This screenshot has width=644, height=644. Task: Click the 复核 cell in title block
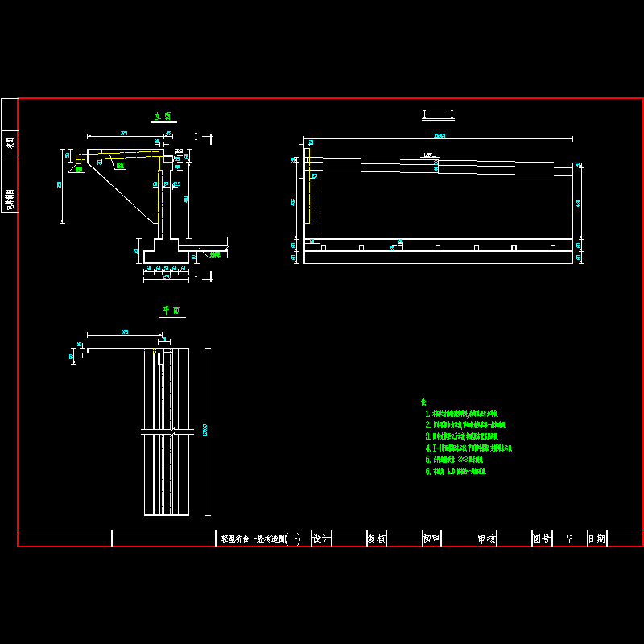click(376, 539)
